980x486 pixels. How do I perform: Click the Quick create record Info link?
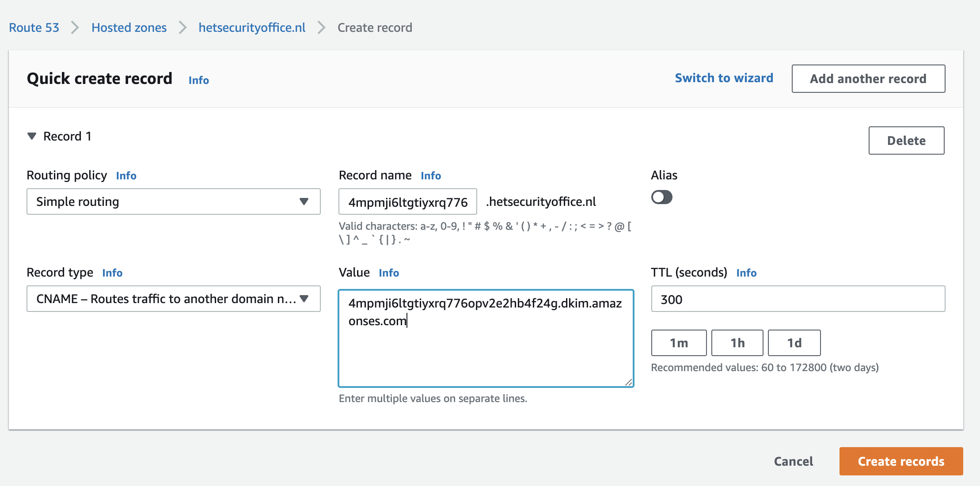199,80
